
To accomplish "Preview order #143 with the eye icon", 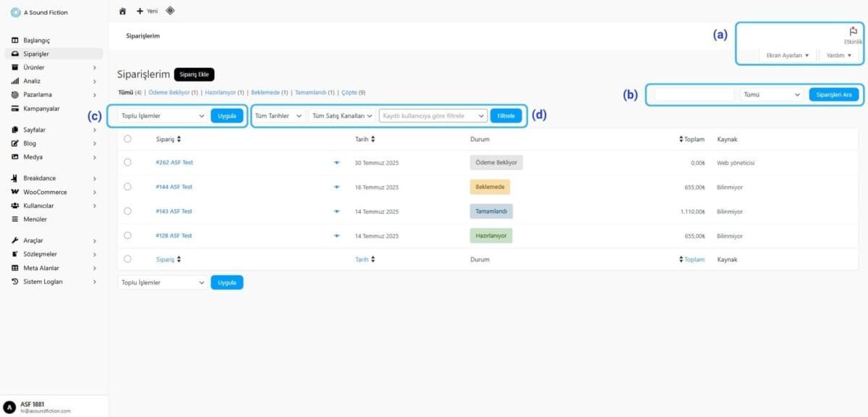I will click(336, 211).
